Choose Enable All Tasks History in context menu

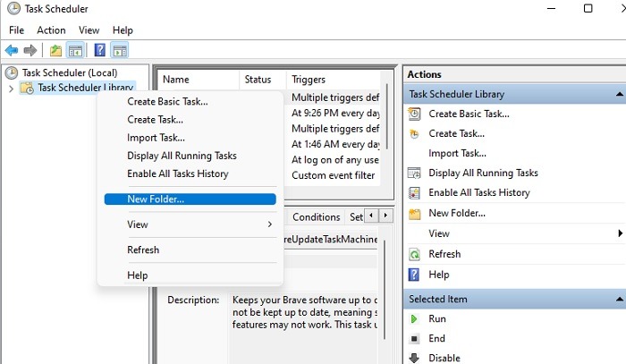(x=190, y=174)
